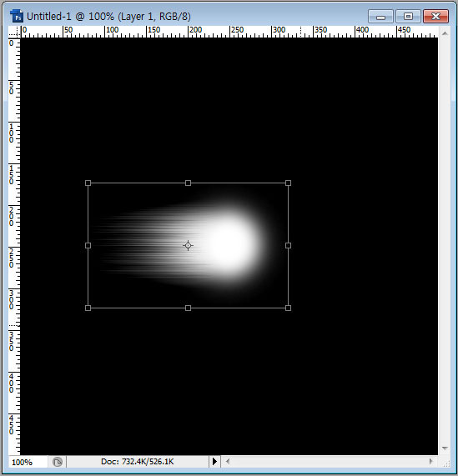Screen dimensions: 458x476
Task: Click the top-right transform corner handle
Action: [x=288, y=183]
